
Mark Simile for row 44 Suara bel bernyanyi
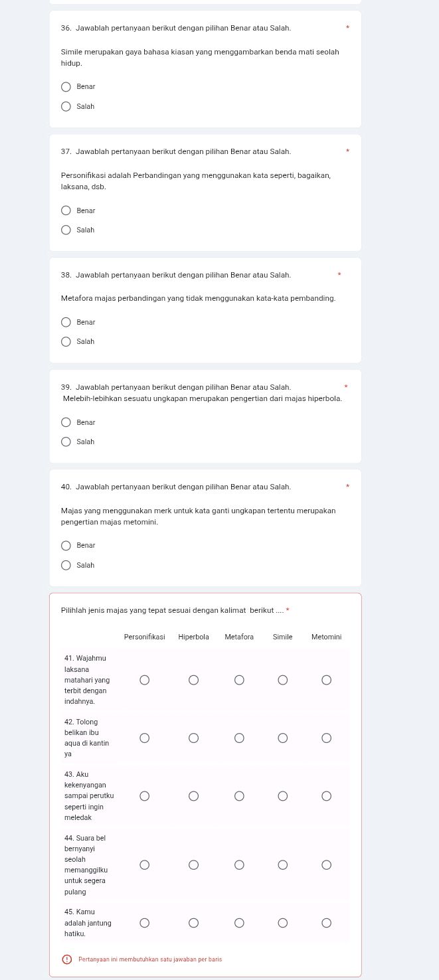point(283,864)
